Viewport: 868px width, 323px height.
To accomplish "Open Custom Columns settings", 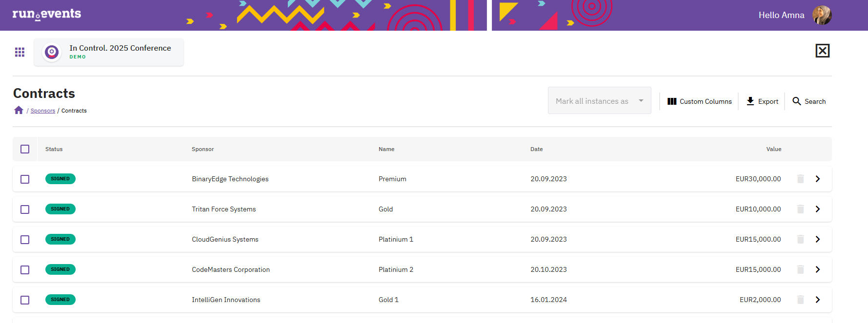I will 699,101.
